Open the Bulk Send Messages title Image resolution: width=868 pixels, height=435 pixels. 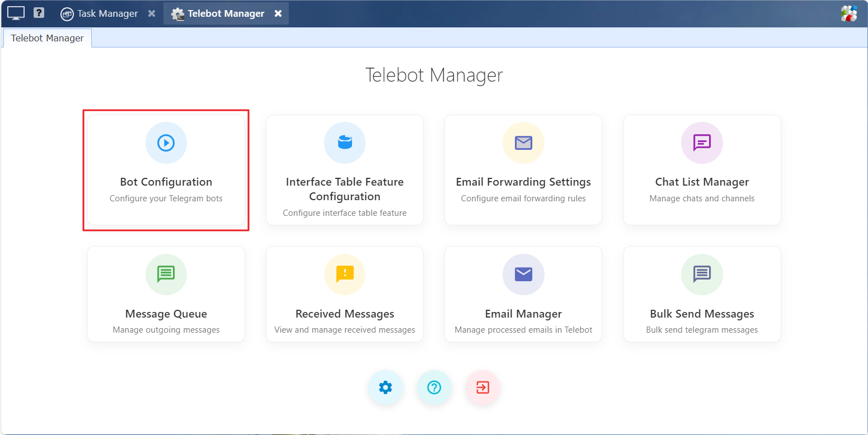click(702, 314)
